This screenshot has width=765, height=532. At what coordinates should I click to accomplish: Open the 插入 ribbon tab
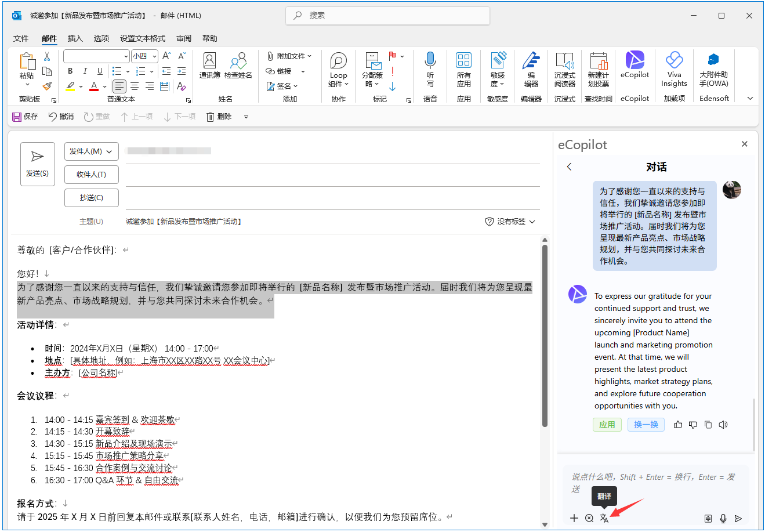[x=75, y=38]
